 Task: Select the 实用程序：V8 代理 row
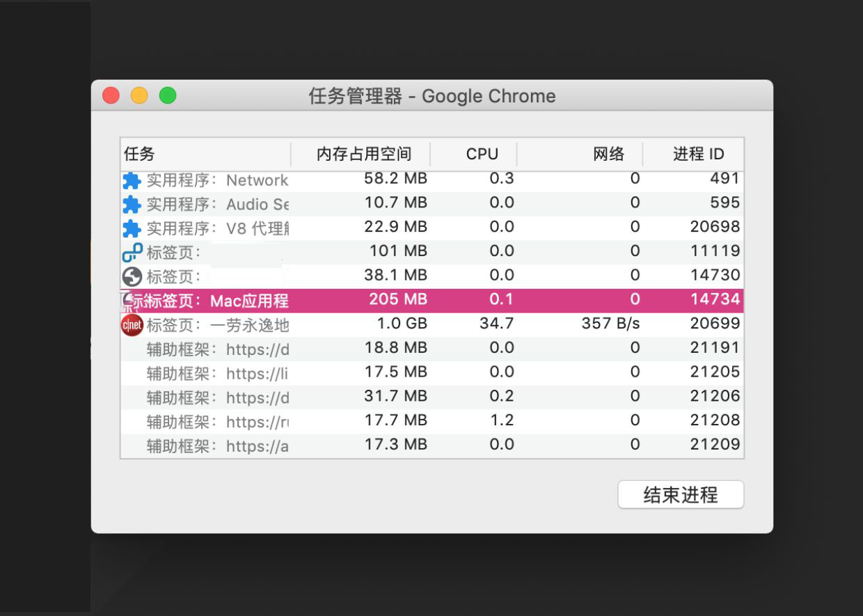point(432,228)
